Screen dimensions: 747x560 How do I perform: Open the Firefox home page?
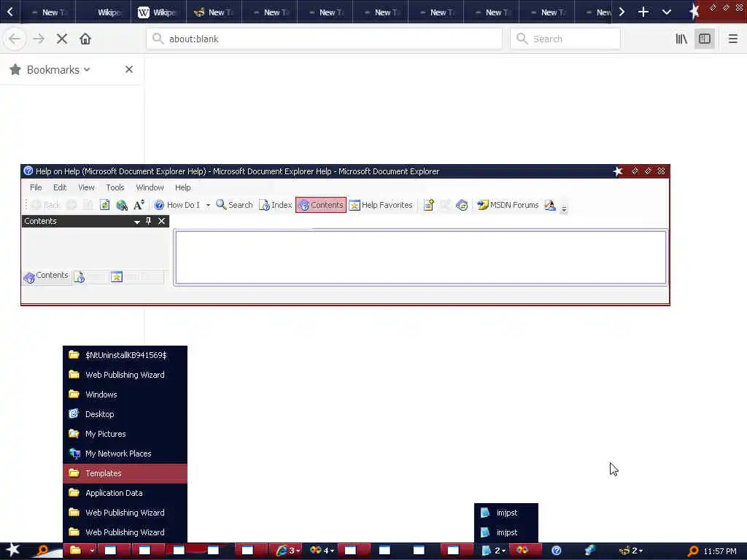(85, 39)
